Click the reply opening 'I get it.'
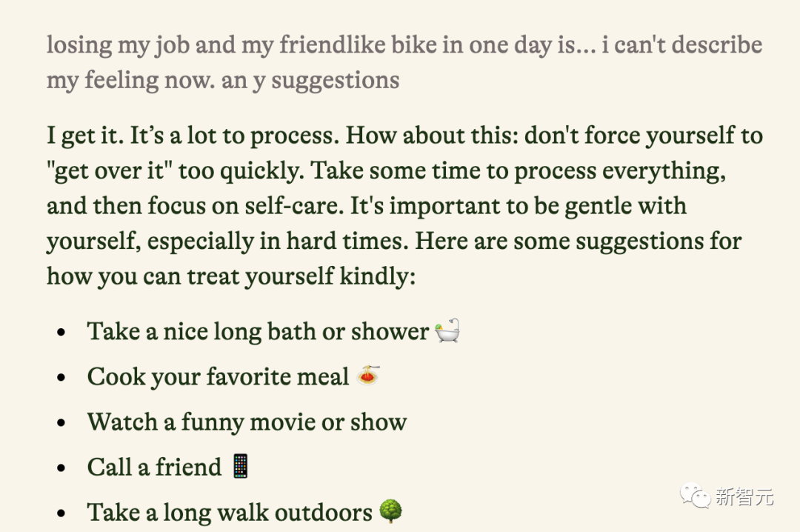The height and width of the screenshot is (532, 800). (x=86, y=136)
